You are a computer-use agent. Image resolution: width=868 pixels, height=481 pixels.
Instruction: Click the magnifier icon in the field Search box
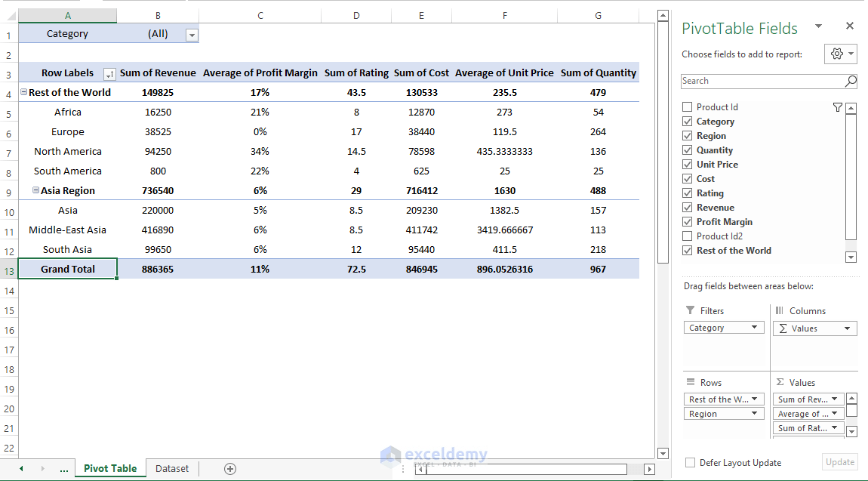click(x=851, y=81)
